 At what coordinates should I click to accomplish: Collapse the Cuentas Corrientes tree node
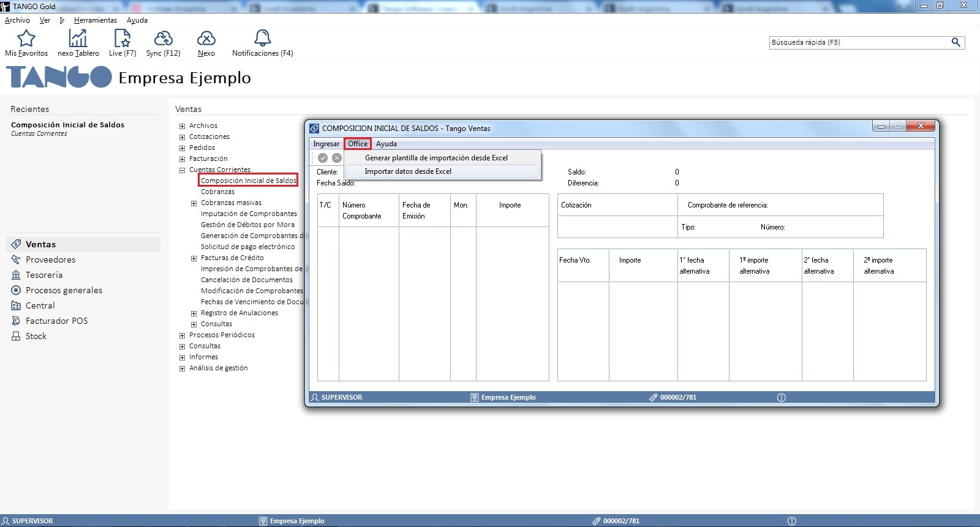pyautogui.click(x=182, y=170)
